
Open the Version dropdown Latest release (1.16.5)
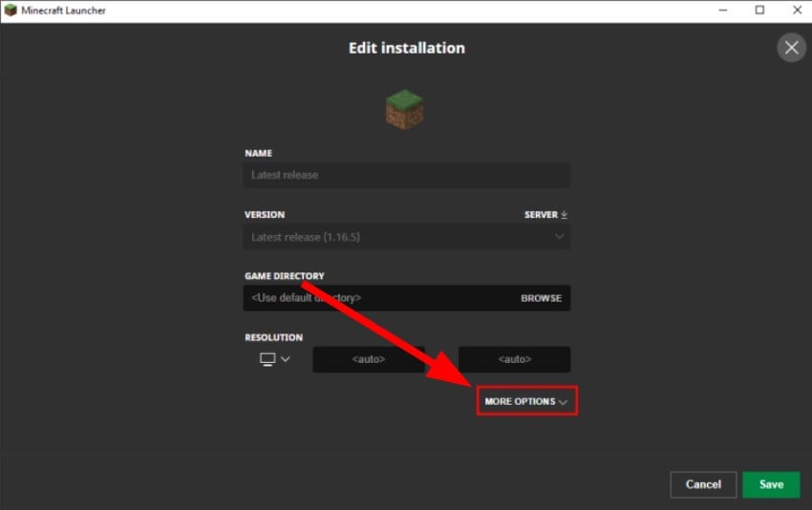407,237
